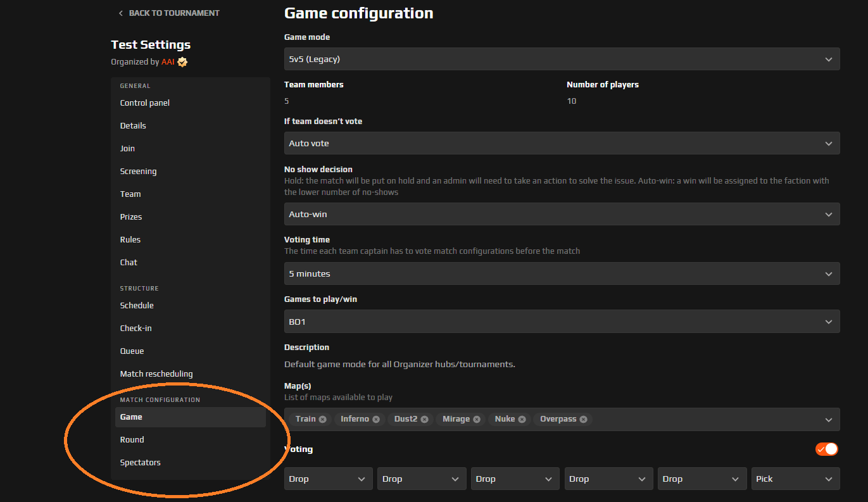Image resolution: width=868 pixels, height=502 pixels.
Task: Remove Mirage using its x icon
Action: 477,418
